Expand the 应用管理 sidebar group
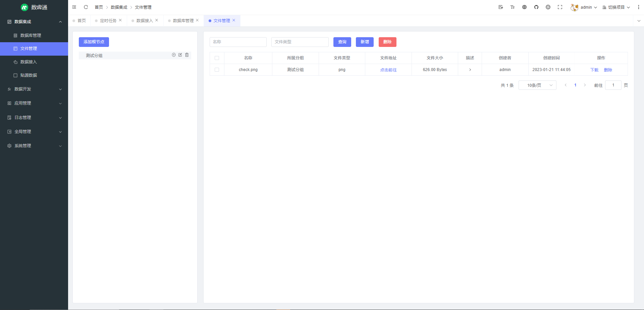 [x=34, y=103]
